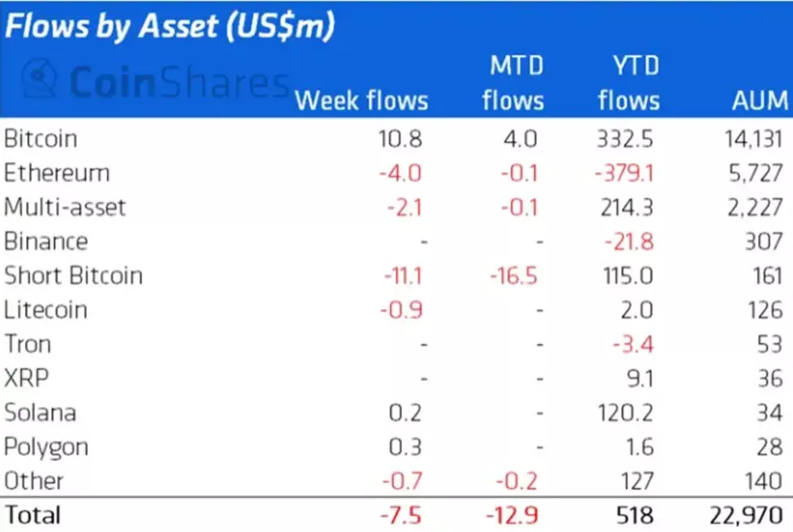
Task: Click the AUM column header
Action: point(760,101)
